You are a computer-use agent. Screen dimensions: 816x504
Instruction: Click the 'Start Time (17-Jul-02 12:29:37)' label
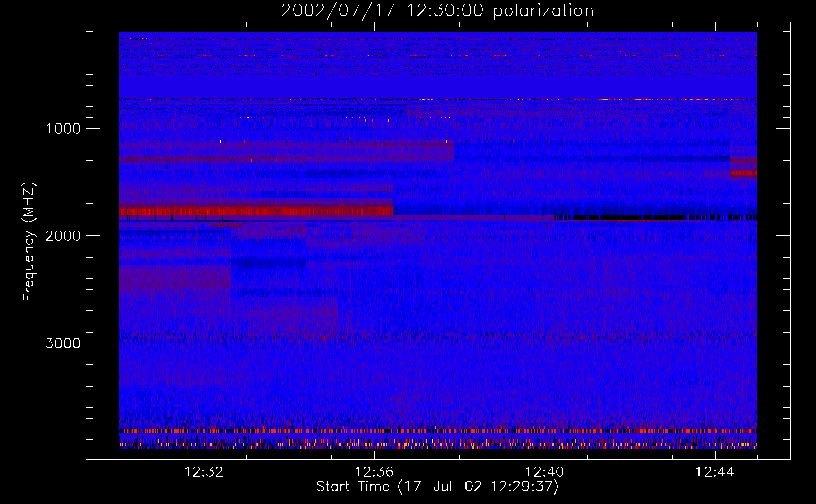pos(437,487)
